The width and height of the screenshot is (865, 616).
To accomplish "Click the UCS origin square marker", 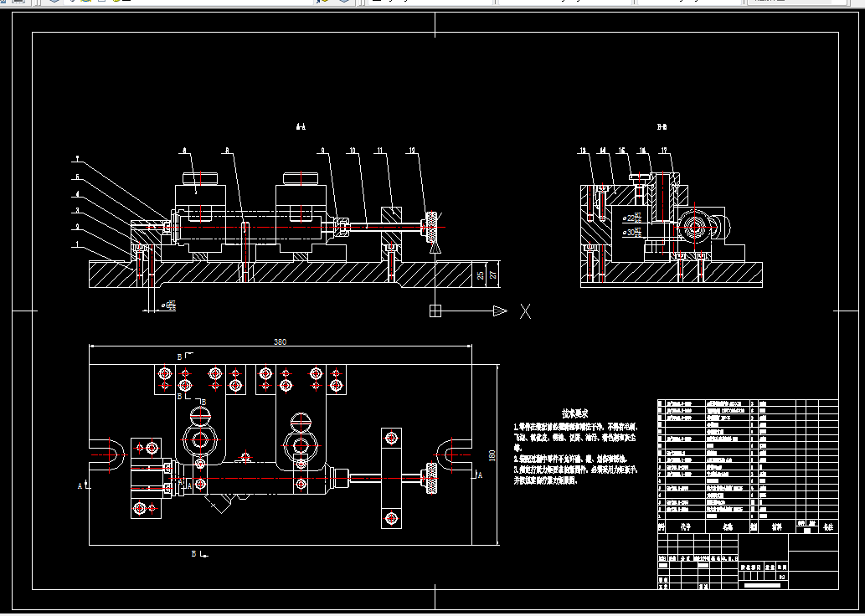I will coord(435,311).
